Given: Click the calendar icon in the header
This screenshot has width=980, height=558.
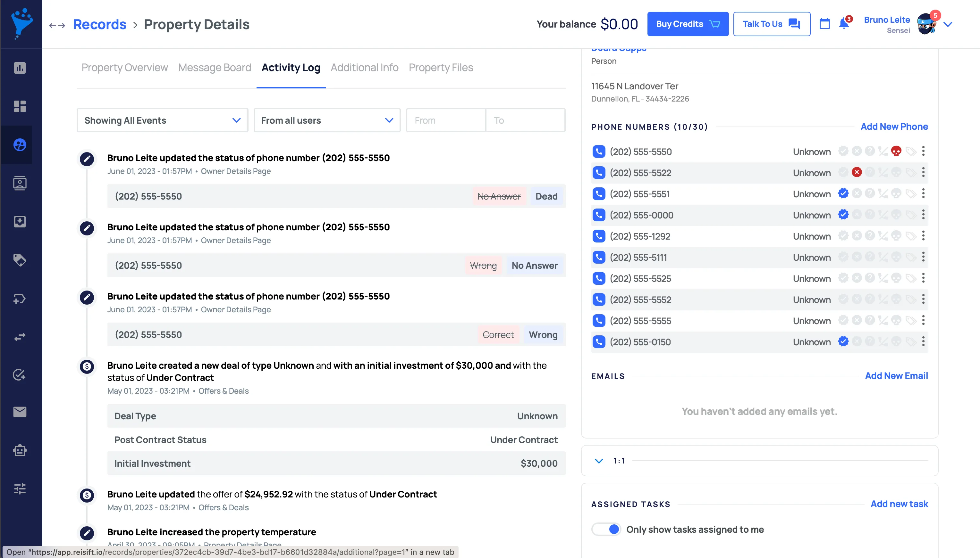Looking at the screenshot, I should click(x=824, y=24).
